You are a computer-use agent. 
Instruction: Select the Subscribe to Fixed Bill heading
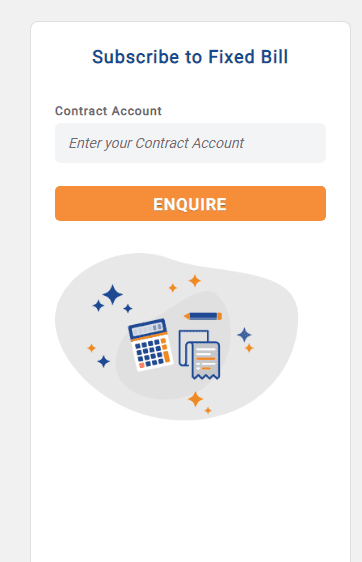190,57
